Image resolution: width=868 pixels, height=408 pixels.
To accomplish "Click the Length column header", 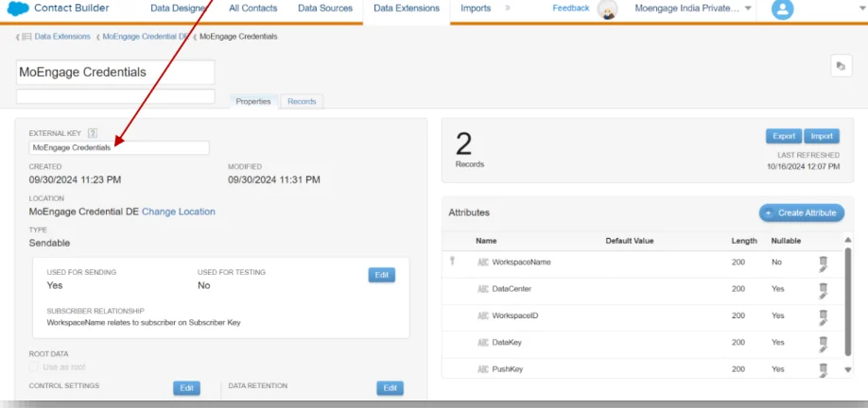I will [744, 241].
